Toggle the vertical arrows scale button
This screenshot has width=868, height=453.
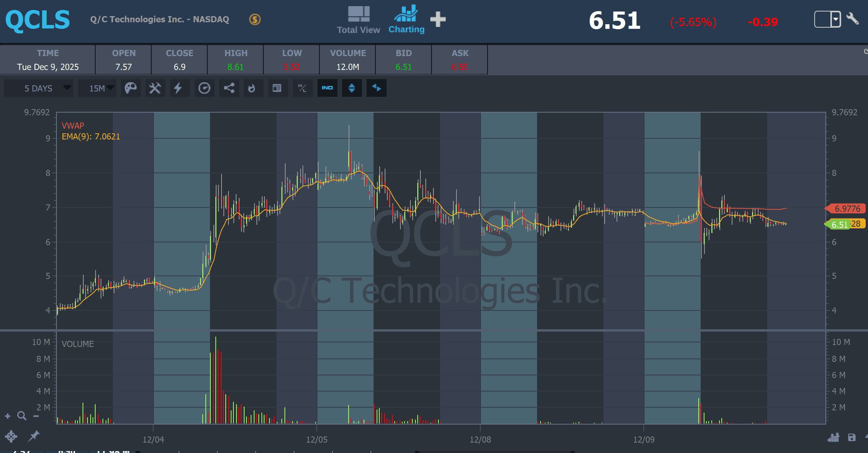352,88
